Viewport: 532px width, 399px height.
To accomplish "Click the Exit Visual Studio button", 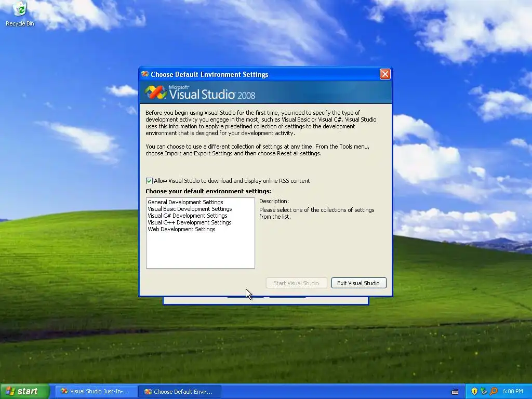I will coord(358,283).
